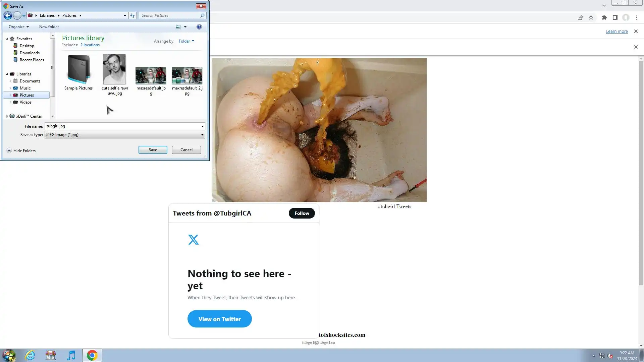This screenshot has height=362, width=644.
Task: Click the Learn more link
Action: [x=616, y=32]
